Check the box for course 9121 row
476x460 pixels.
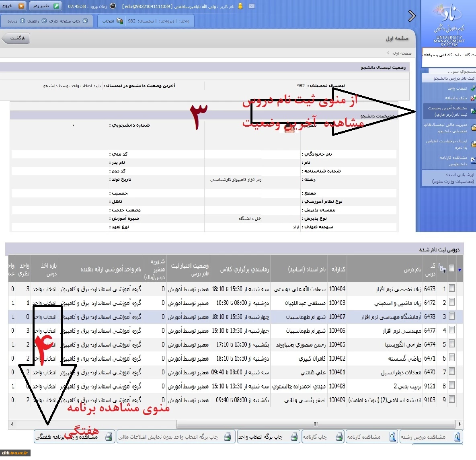point(452,385)
